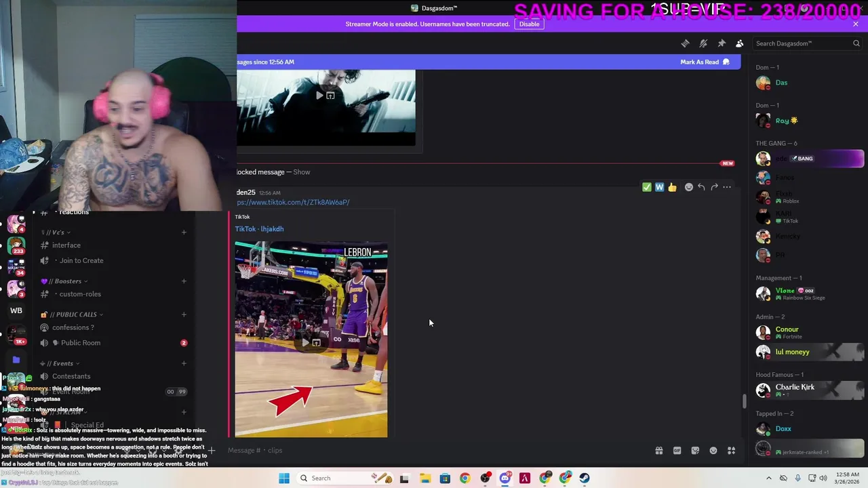Add thumbs up reaction to message

[x=672, y=187]
